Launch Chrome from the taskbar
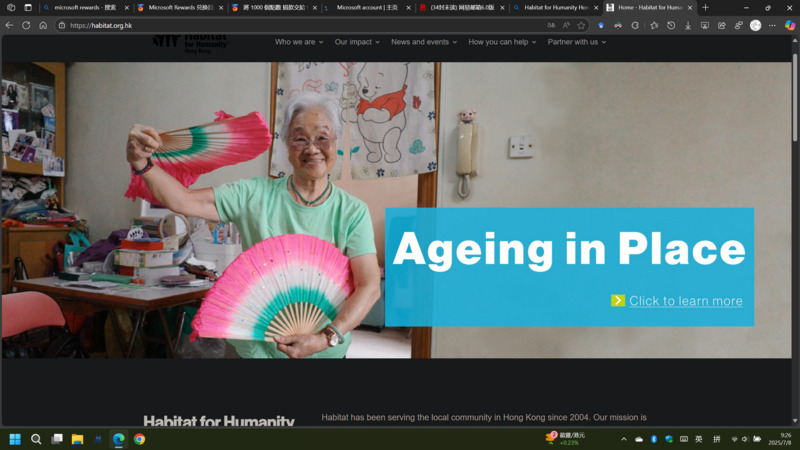The image size is (800, 450). [x=139, y=439]
